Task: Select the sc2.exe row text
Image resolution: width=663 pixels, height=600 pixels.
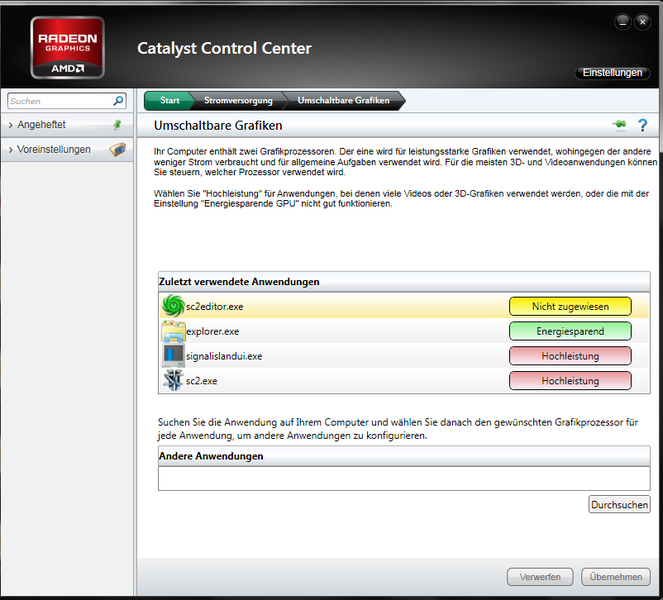Action: 202,381
